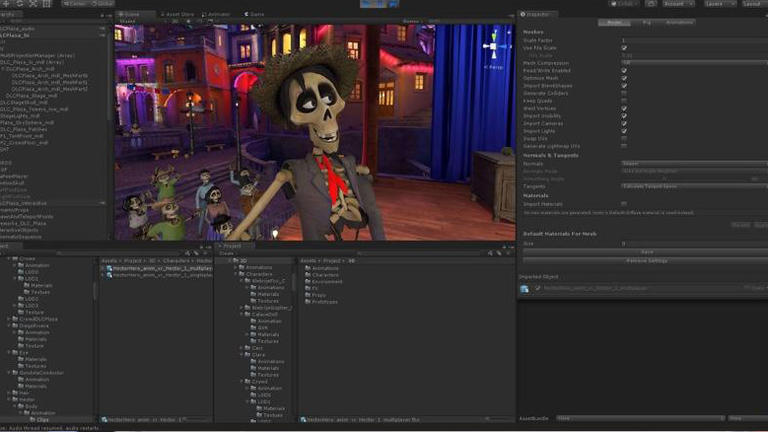Image resolution: width=768 pixels, height=432 pixels.
Task: Click the light bulb gizmo in scene
Action: pyautogui.click(x=275, y=234)
